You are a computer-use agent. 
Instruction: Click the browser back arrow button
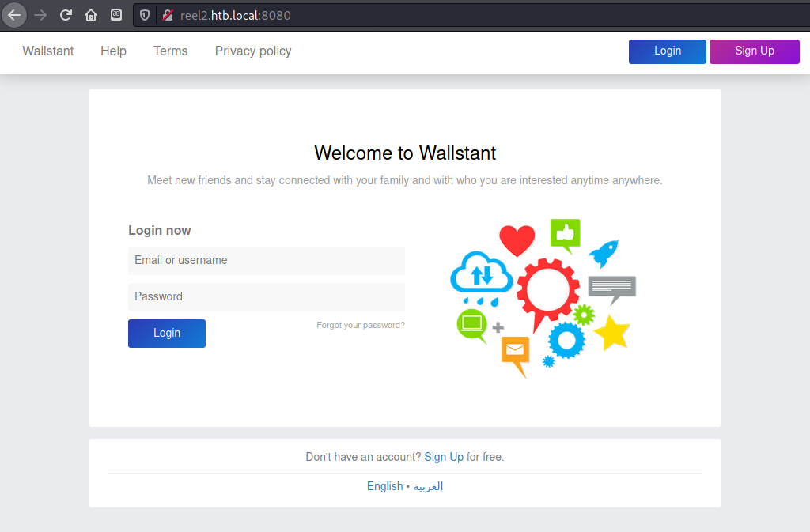(x=14, y=15)
